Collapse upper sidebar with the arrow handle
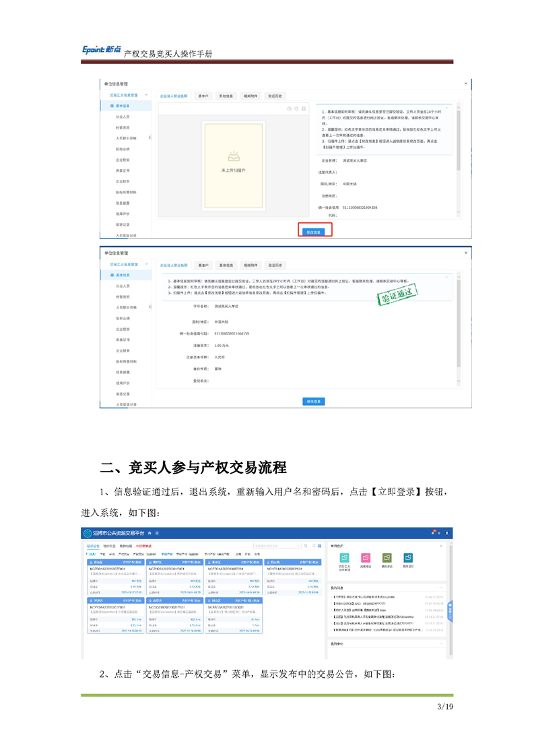 tap(149, 137)
